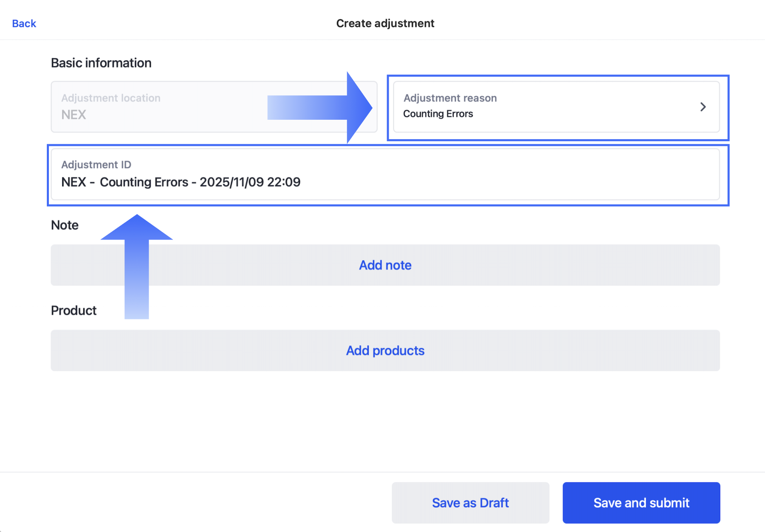Click the Basic information heading
Viewport: 765px width, 532px height.
tap(101, 63)
